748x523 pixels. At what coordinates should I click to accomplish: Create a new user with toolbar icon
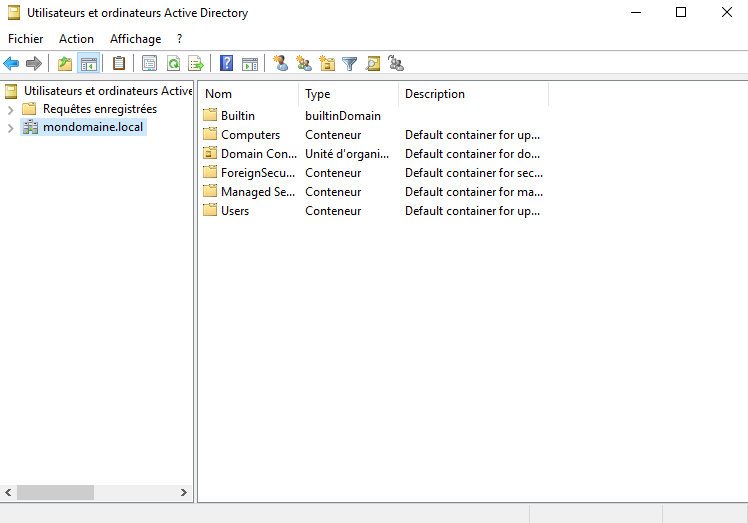(x=280, y=63)
